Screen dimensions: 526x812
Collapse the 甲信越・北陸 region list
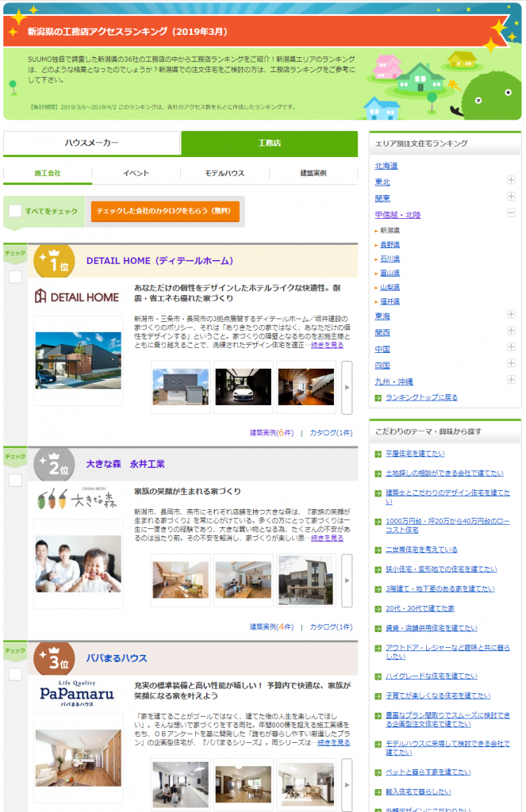pos(511,213)
